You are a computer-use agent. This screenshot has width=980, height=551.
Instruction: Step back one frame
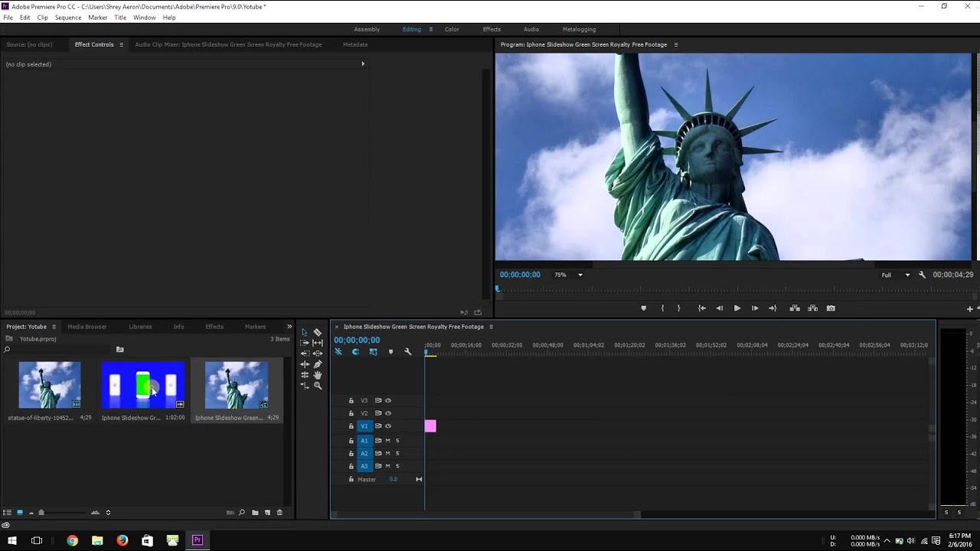click(719, 308)
